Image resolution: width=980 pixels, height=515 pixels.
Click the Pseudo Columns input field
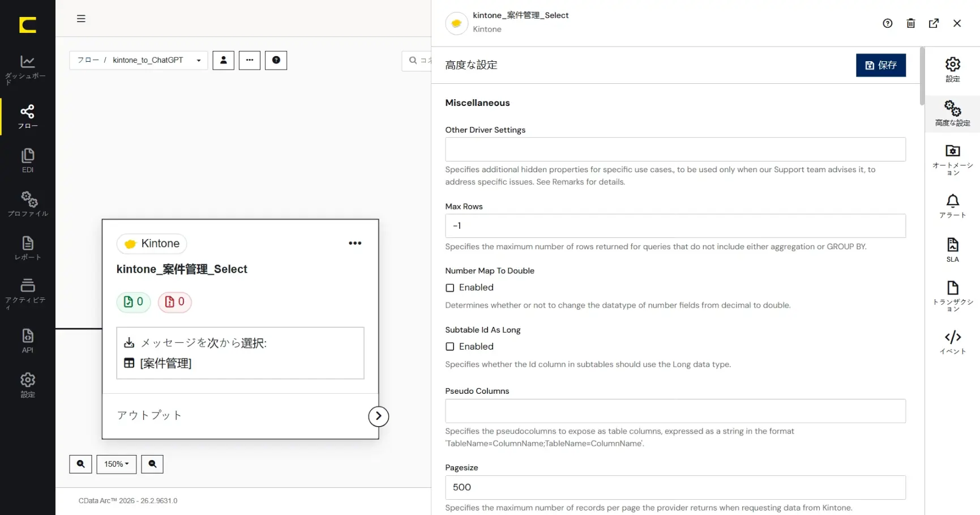[675, 411]
